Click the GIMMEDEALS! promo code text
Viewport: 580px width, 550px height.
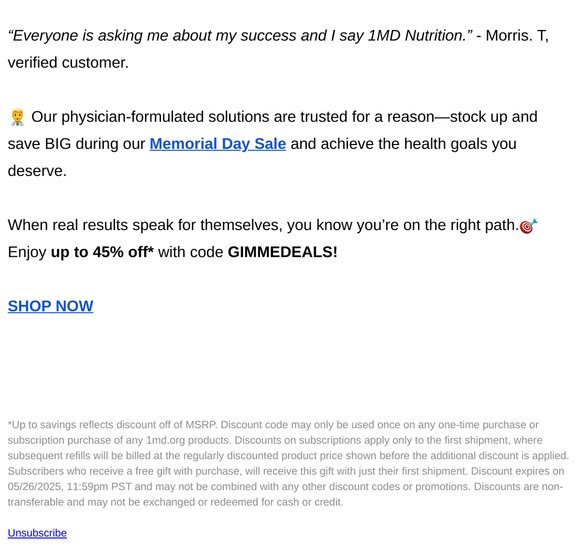click(282, 252)
